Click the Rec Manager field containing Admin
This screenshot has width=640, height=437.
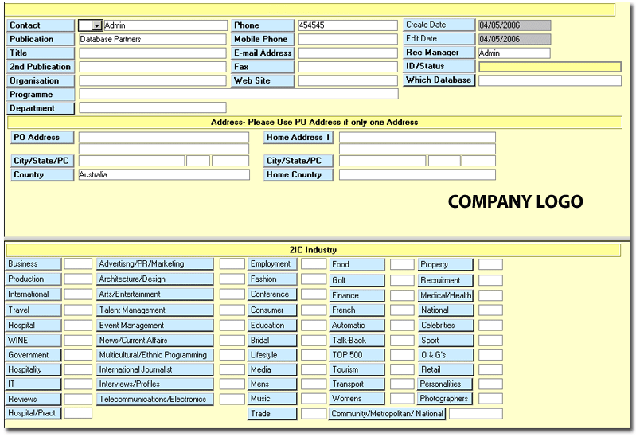(x=514, y=53)
